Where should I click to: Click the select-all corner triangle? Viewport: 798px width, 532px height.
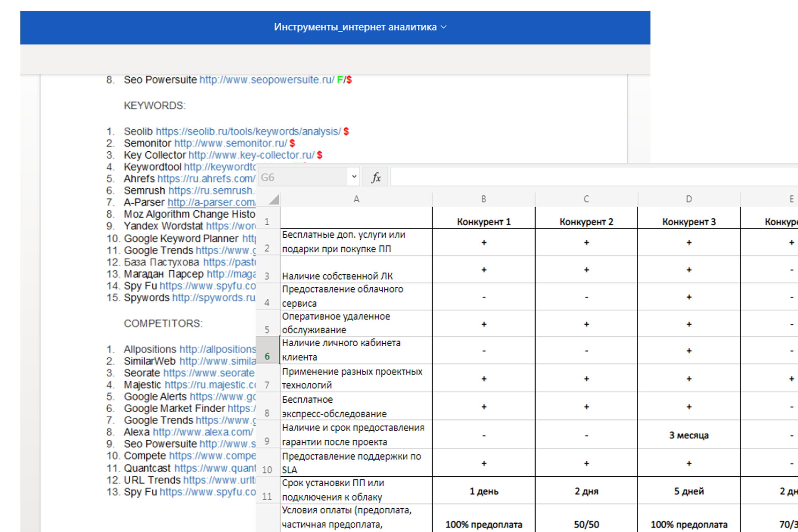pos(273,200)
